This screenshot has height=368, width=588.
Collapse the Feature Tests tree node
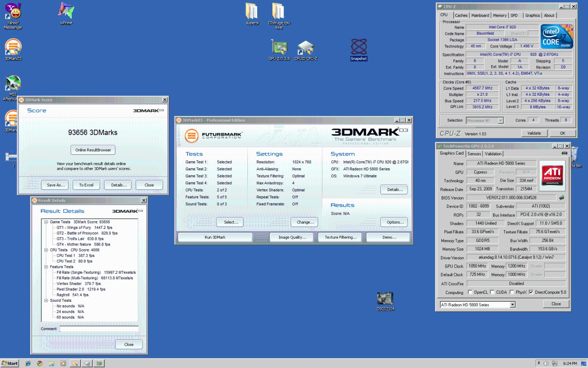click(x=46, y=267)
